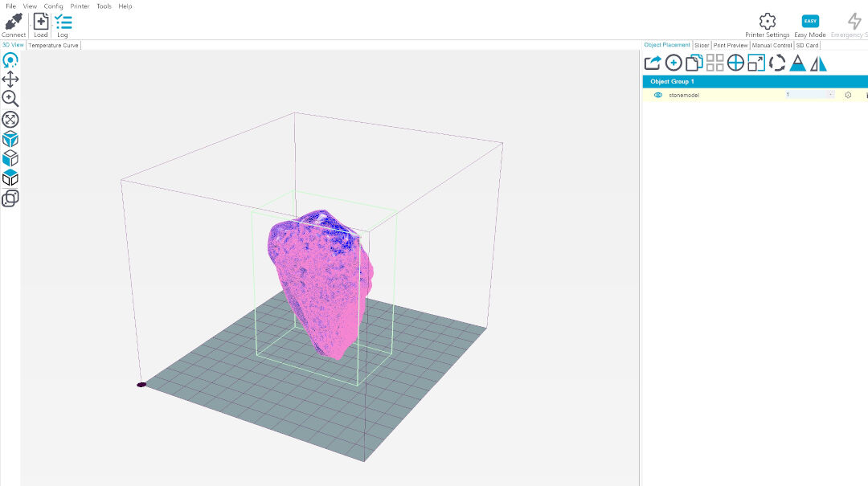Open Rotate object circular-arrows icon
Screen dimensions: 868x486
[x=777, y=63]
